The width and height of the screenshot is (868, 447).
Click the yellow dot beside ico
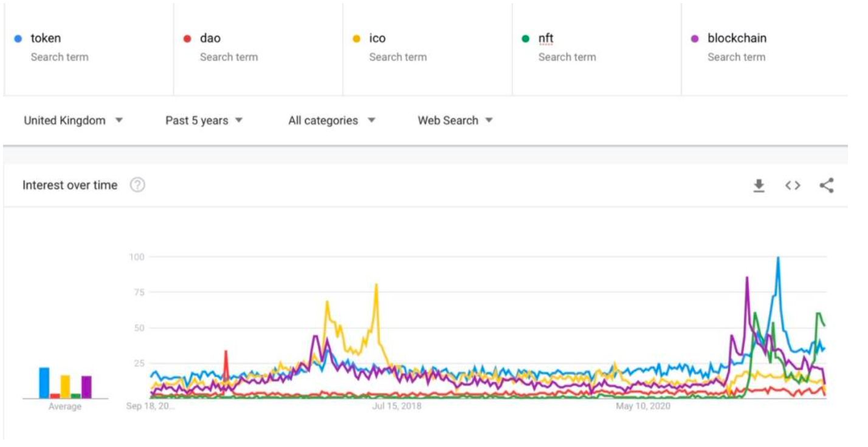click(x=357, y=39)
